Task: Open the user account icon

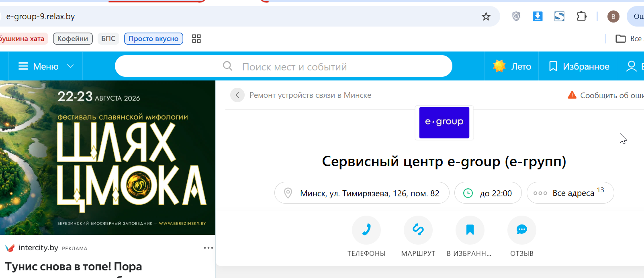Action: coord(632,66)
